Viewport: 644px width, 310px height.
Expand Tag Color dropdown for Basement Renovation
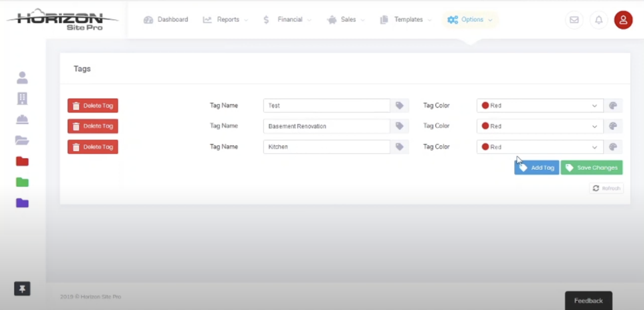click(540, 126)
